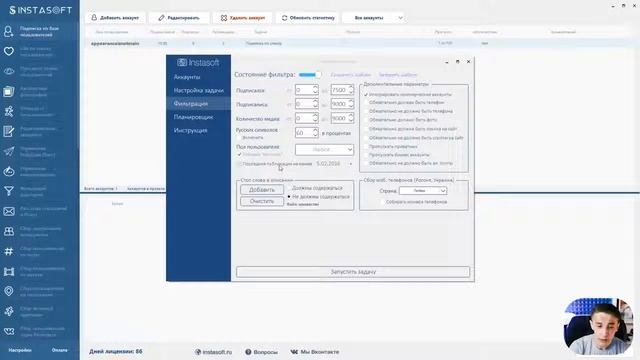This screenshot has width=640, height=360.
Task: Select the running person (unfollow) sidebar icon
Action: pos(9,111)
